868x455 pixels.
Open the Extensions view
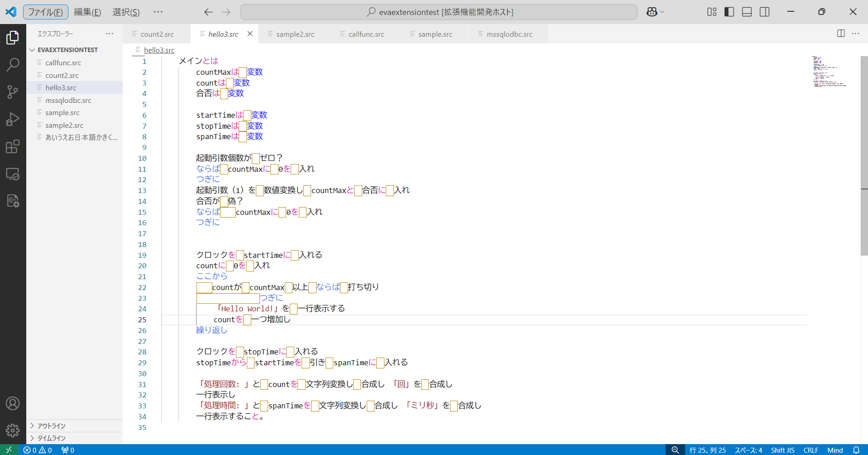point(12,146)
